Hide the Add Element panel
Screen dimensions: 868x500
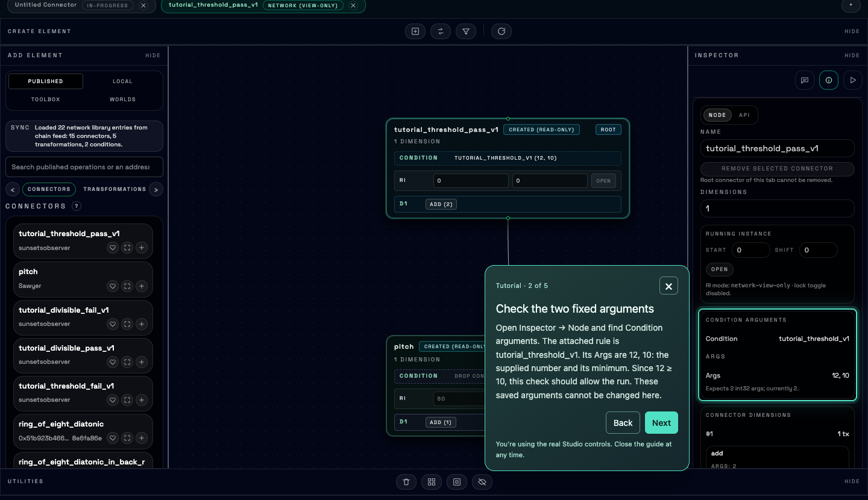[153, 55]
